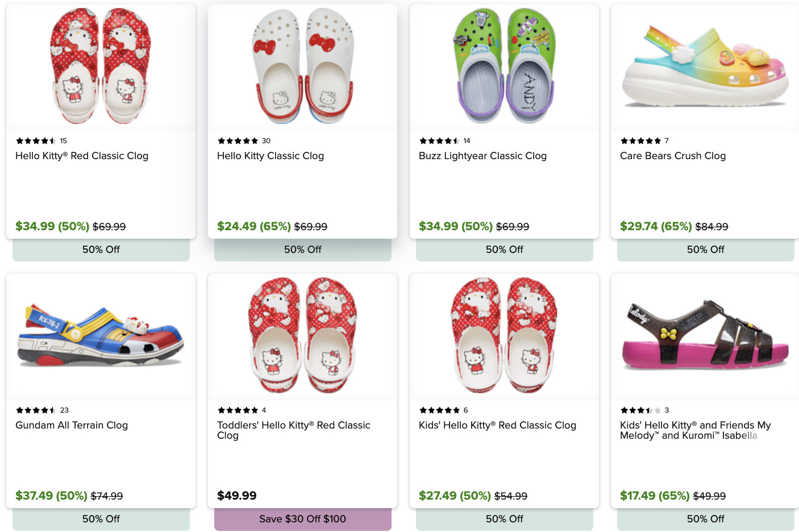View star rating reviews for Hello Kitty Classic Clog
The height and width of the screenshot is (532, 799).
(238, 141)
